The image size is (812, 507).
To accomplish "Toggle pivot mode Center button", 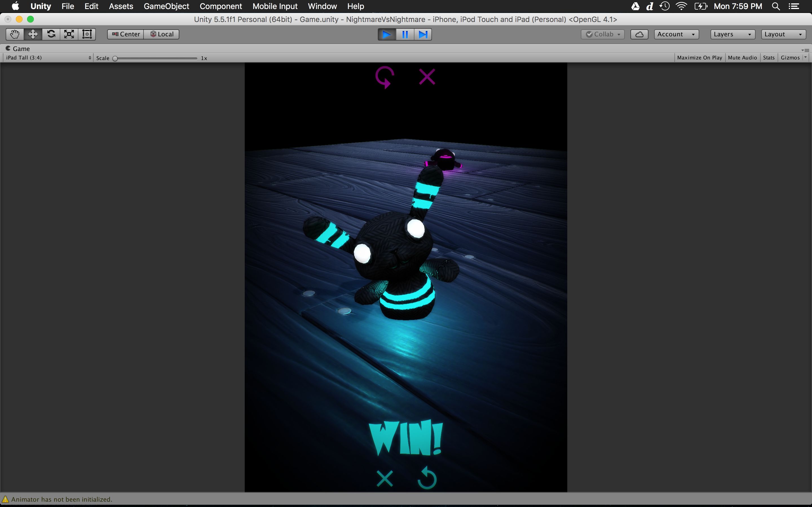I will pos(126,34).
